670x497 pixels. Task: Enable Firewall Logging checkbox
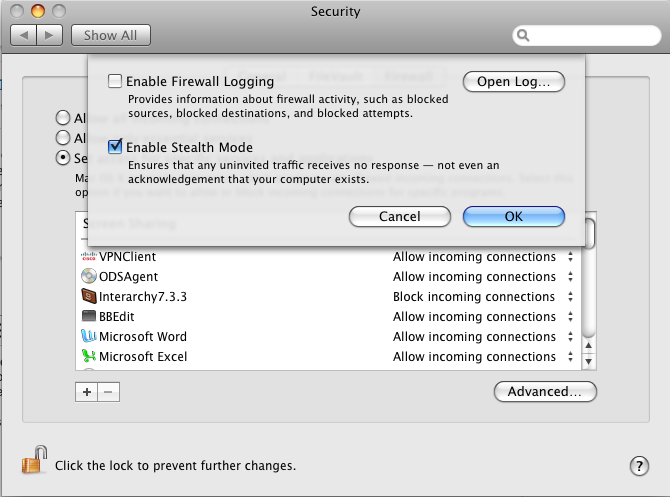click(115, 81)
